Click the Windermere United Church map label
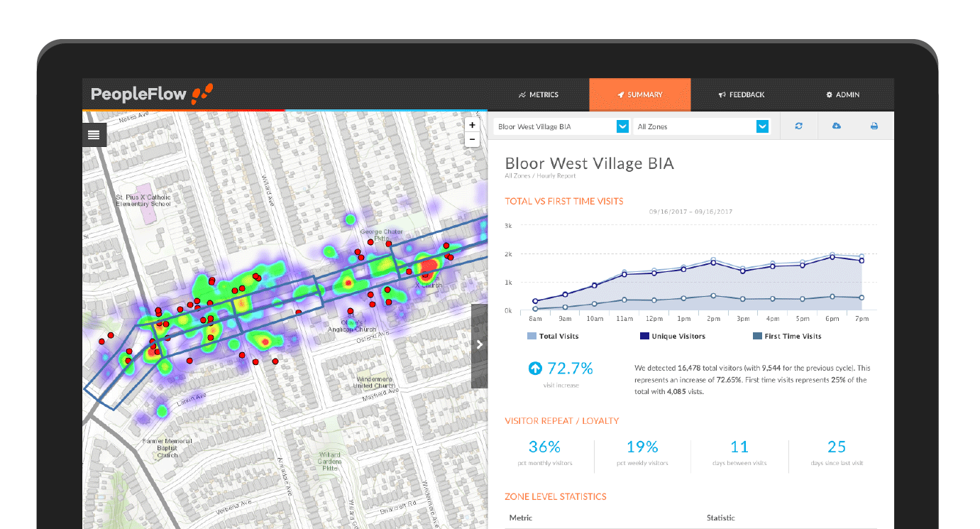Viewport: 980px width, 529px height. click(373, 383)
